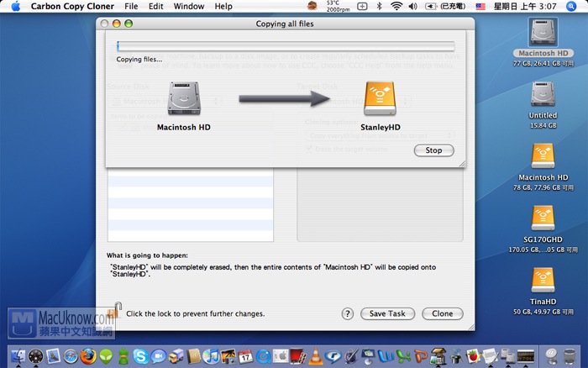Open the Trash in the Dock
The image size is (588, 368).
tap(570, 356)
